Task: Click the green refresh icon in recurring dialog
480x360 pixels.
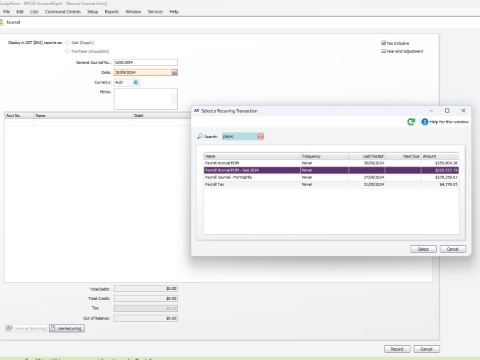Action: (411, 122)
